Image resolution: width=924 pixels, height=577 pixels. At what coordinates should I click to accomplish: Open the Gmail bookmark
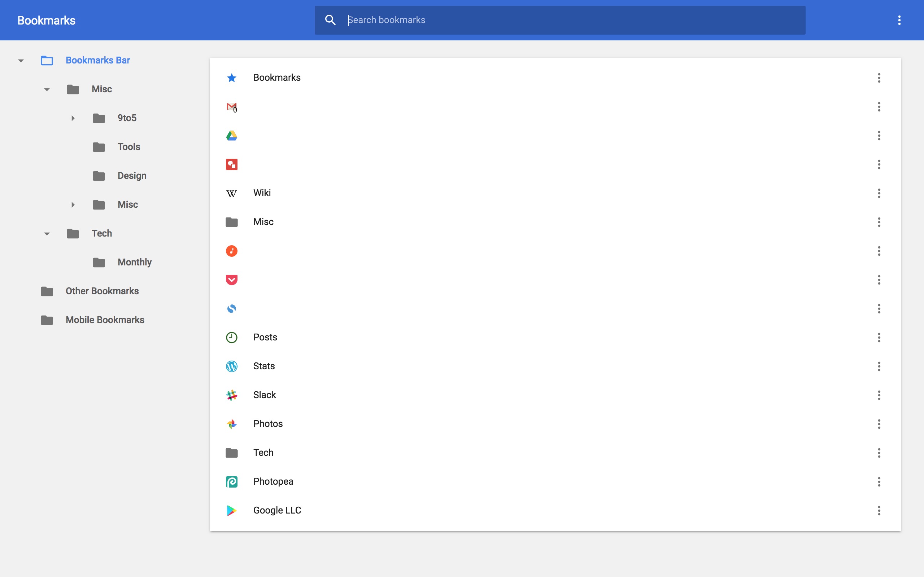(344, 107)
